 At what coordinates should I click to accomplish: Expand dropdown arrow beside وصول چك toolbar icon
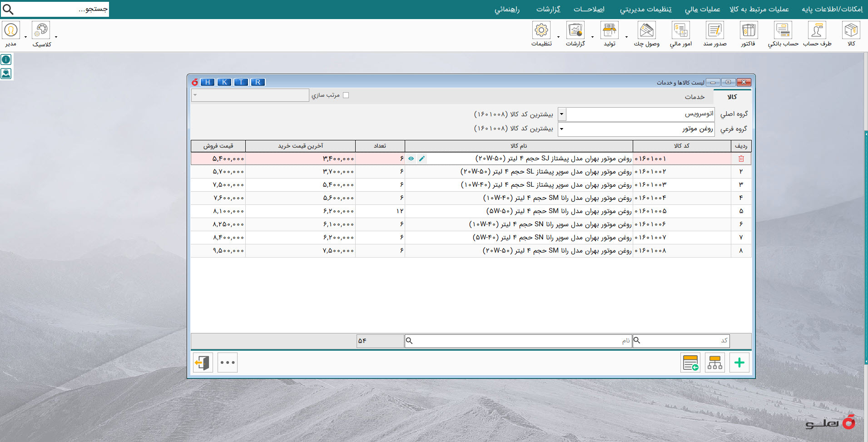[626, 37]
